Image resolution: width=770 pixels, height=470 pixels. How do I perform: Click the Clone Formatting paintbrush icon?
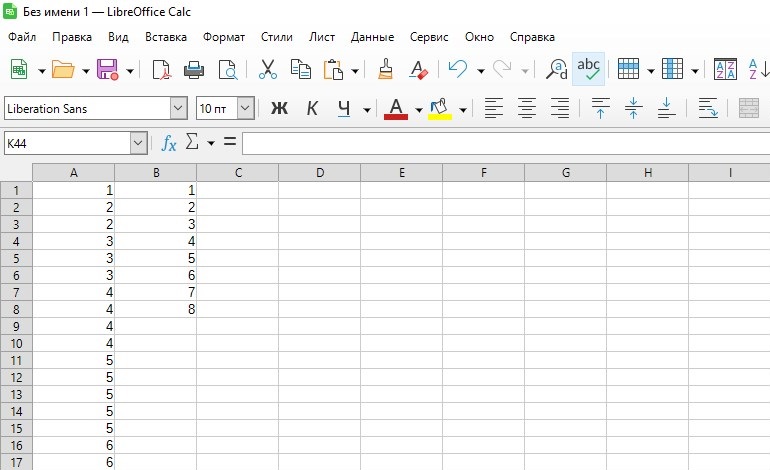385,70
